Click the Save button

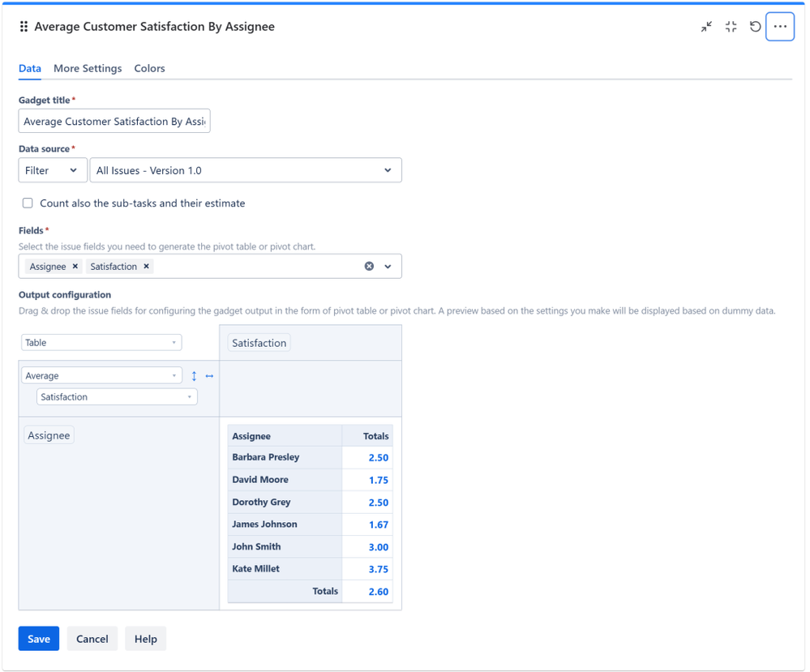[39, 639]
